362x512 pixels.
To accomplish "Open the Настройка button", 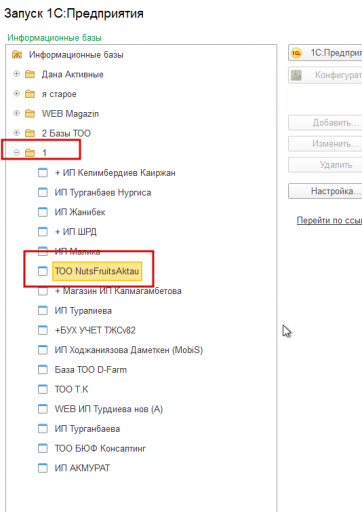I will 325,191.
